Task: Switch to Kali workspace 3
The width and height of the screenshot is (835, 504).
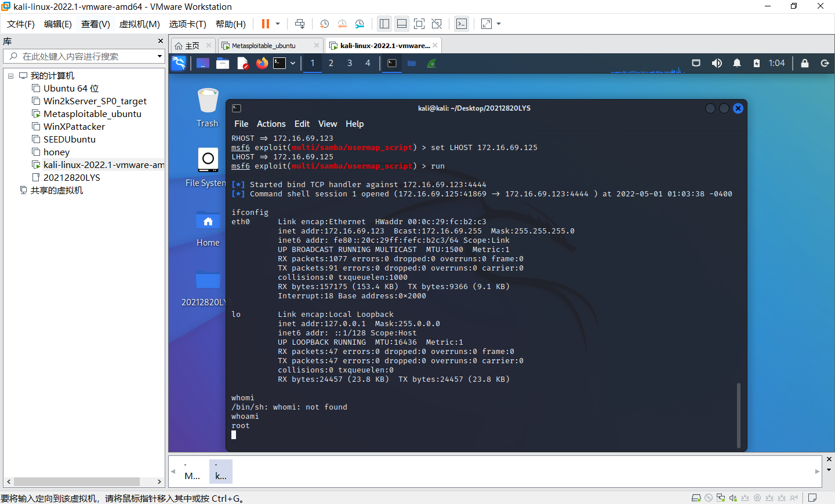Action: (350, 63)
